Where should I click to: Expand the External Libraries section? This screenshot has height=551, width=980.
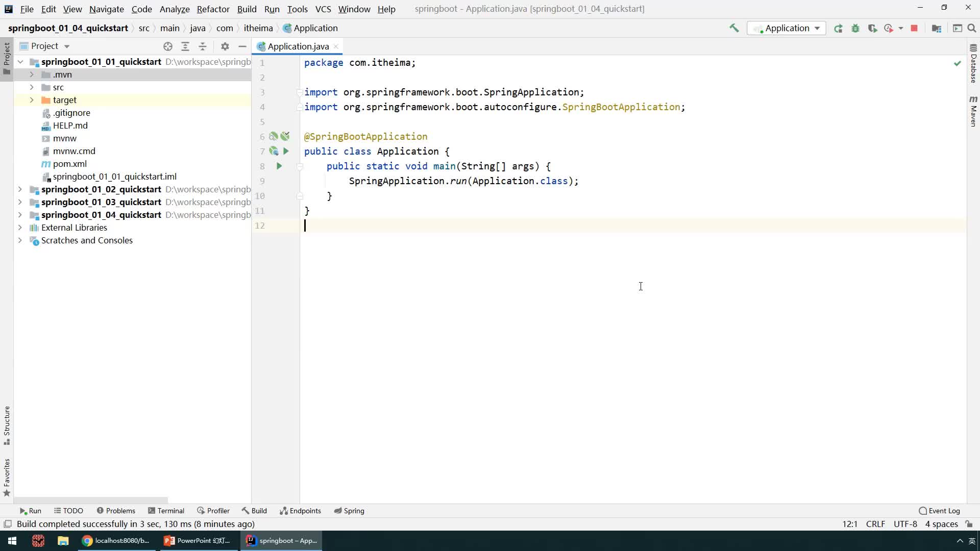coord(20,228)
